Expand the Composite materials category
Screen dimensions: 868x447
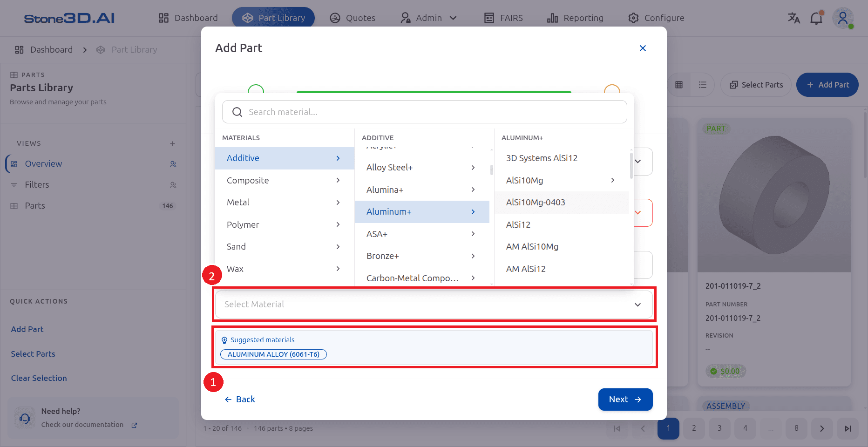pyautogui.click(x=285, y=180)
